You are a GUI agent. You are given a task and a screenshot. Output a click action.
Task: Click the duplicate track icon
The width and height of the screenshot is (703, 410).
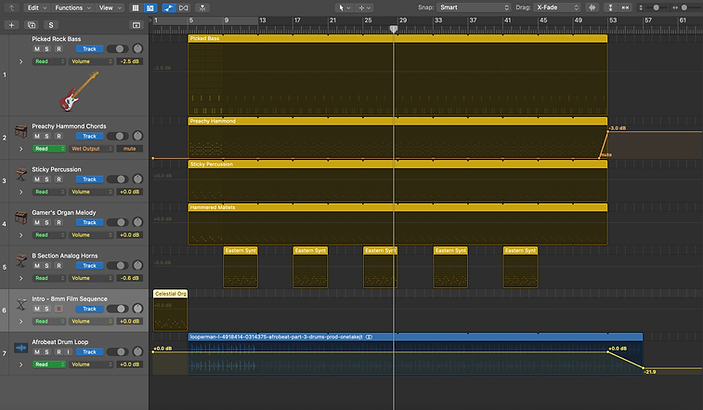(x=31, y=25)
